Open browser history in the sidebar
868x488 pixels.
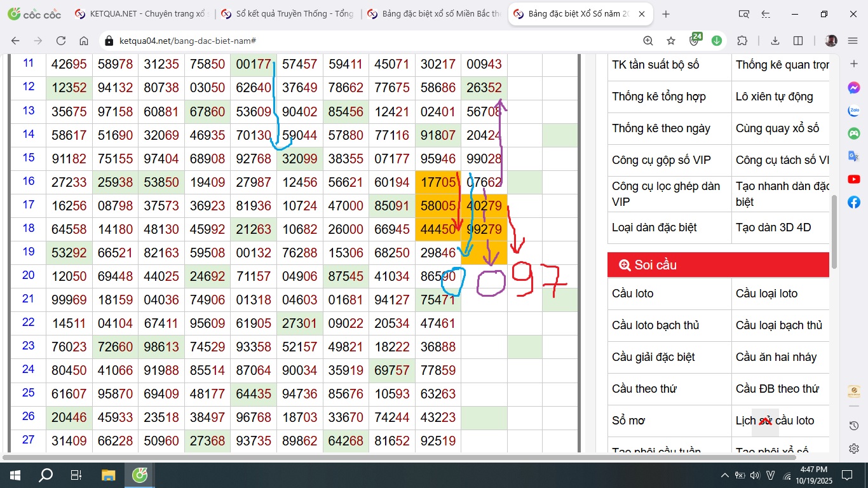pyautogui.click(x=854, y=425)
